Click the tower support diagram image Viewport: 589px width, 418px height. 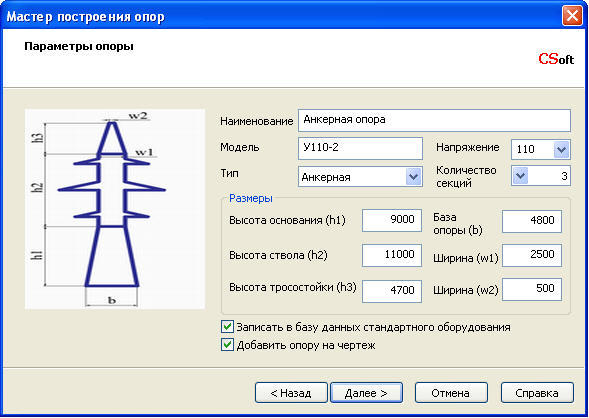tap(115, 209)
